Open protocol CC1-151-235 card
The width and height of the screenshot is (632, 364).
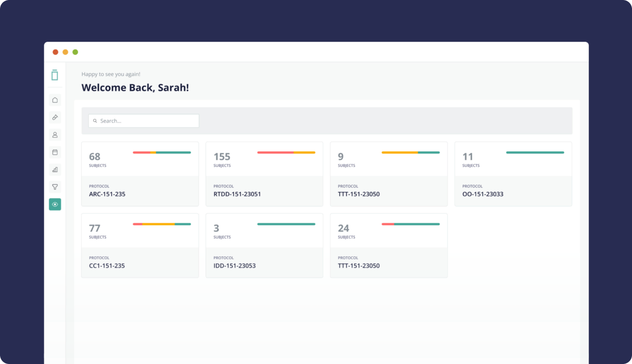point(140,262)
